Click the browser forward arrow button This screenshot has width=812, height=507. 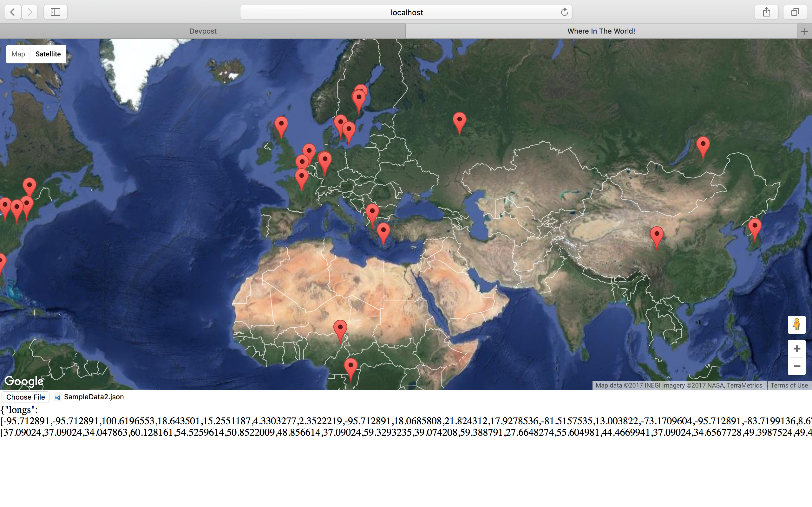coord(30,12)
